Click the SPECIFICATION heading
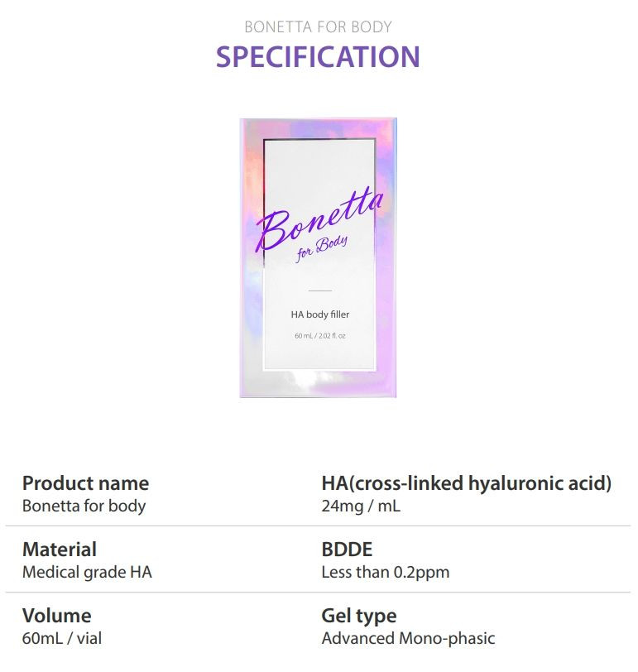The width and height of the screenshot is (638, 672). [318, 57]
